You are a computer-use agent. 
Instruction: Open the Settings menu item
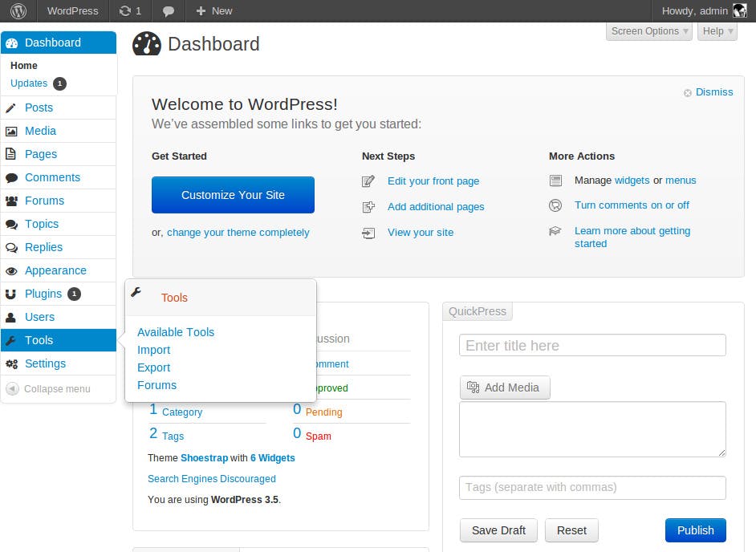tap(59, 363)
